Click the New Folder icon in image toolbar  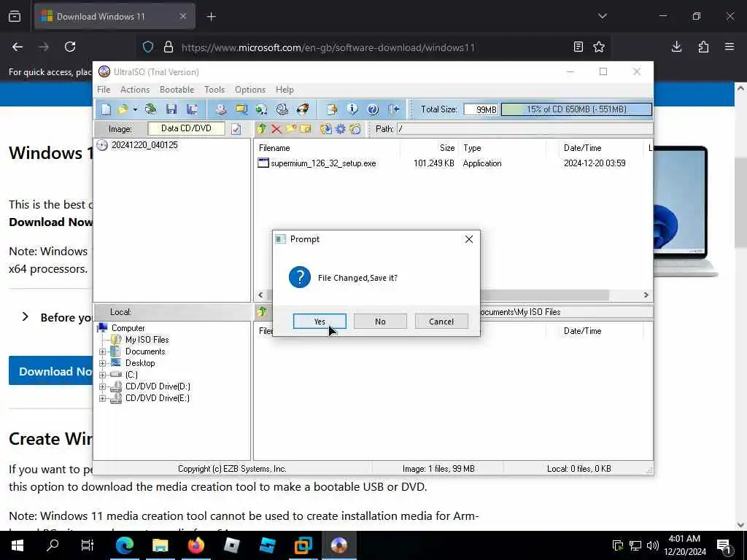pos(290,128)
